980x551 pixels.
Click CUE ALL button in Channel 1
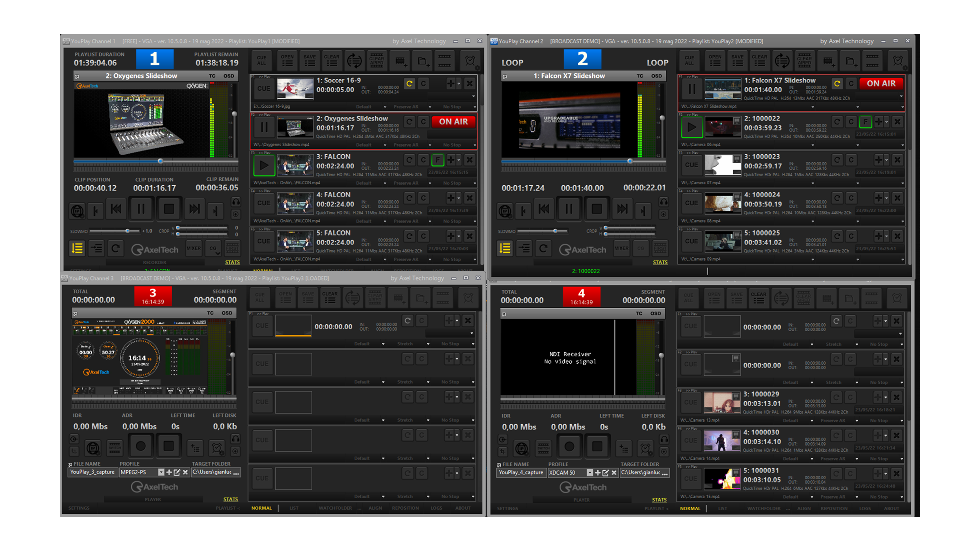click(x=262, y=61)
